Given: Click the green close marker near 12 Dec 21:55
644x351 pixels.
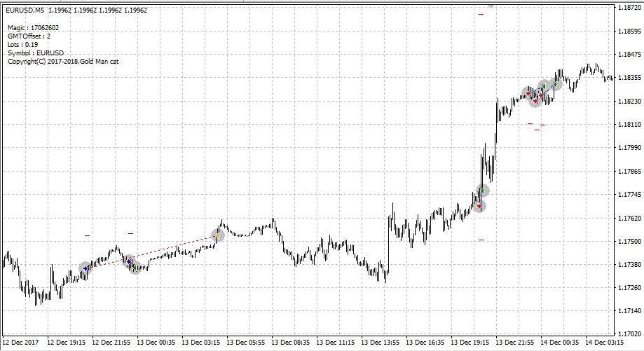Looking at the screenshot, I should [x=135, y=268].
